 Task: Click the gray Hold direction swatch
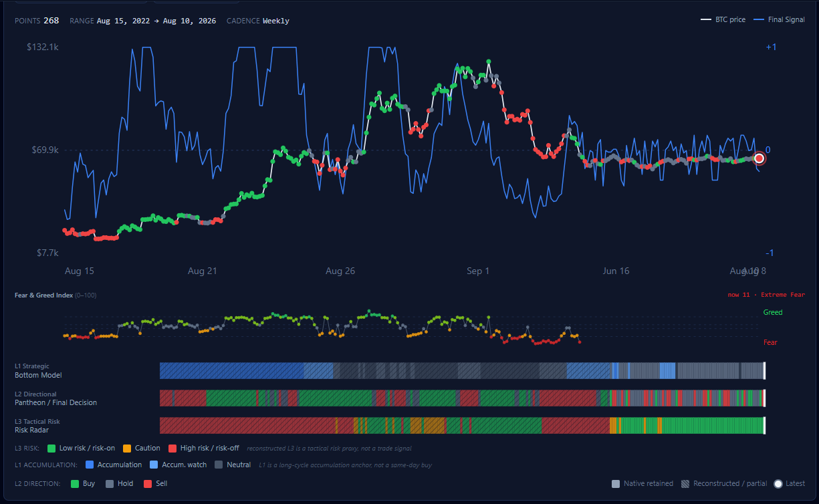click(110, 484)
